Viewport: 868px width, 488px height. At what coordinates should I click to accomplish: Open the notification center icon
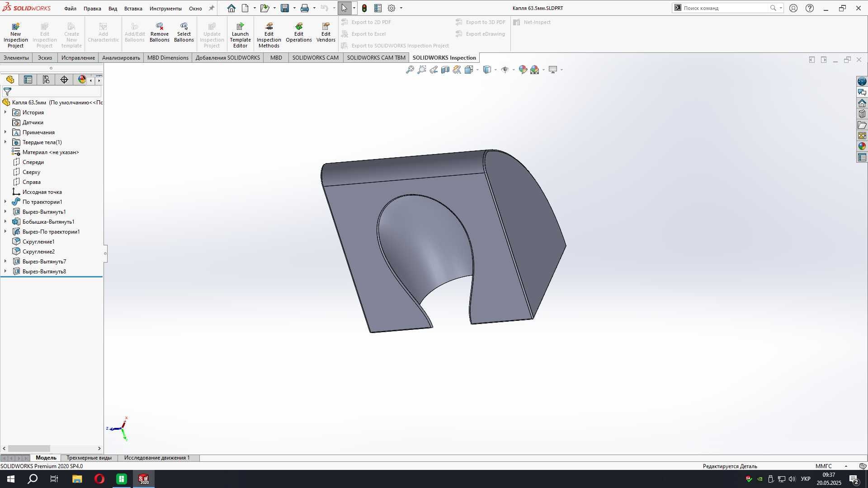point(854,479)
